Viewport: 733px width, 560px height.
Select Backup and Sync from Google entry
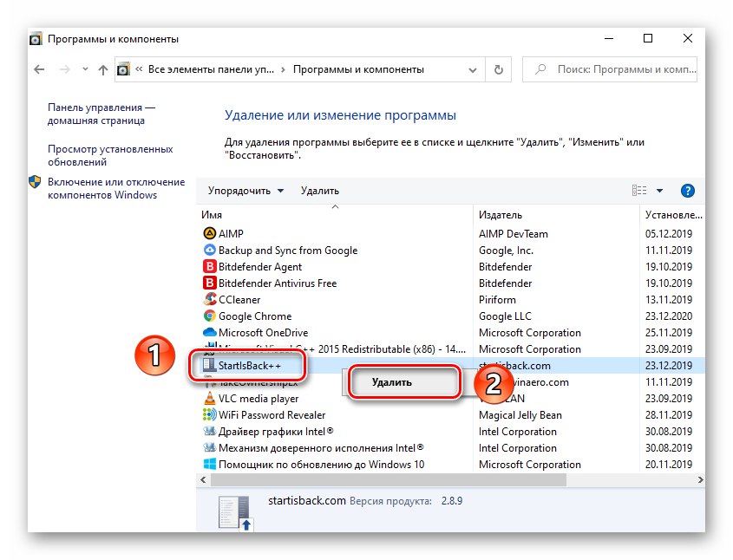coord(288,251)
